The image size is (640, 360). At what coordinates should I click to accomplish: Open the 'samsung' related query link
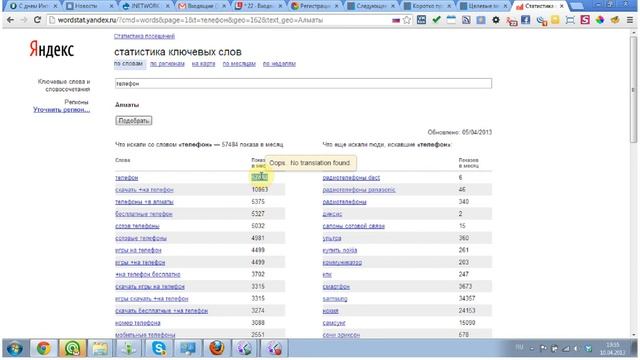click(x=335, y=299)
